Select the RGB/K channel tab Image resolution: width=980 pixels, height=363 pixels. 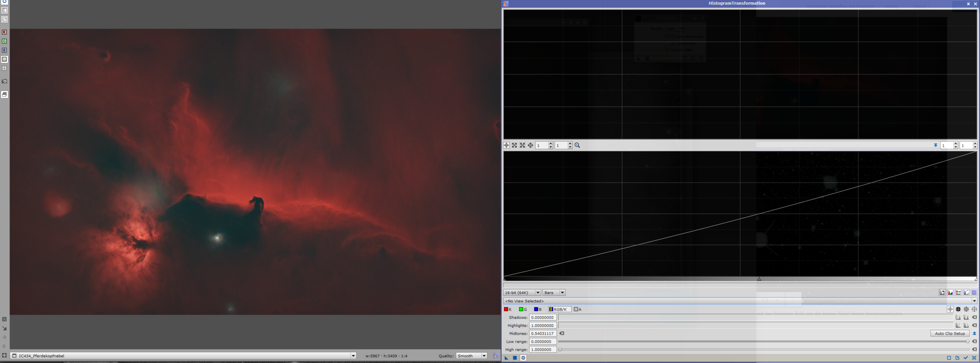pyautogui.click(x=559, y=309)
